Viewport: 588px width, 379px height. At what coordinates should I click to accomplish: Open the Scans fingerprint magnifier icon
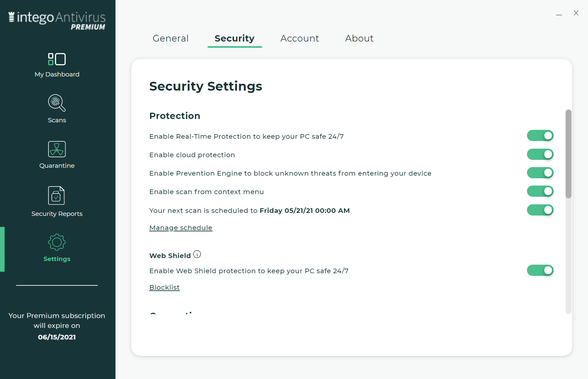57,103
